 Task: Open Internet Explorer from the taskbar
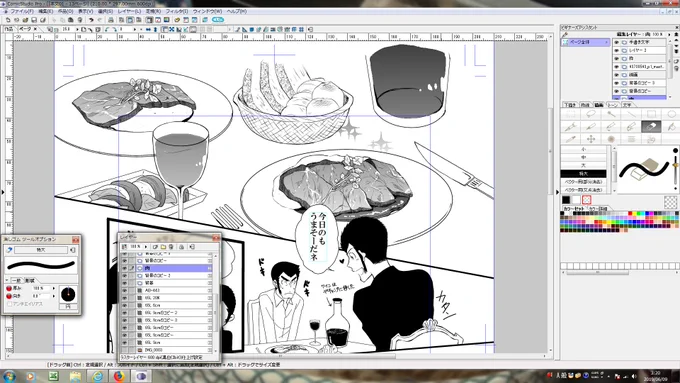97,376
